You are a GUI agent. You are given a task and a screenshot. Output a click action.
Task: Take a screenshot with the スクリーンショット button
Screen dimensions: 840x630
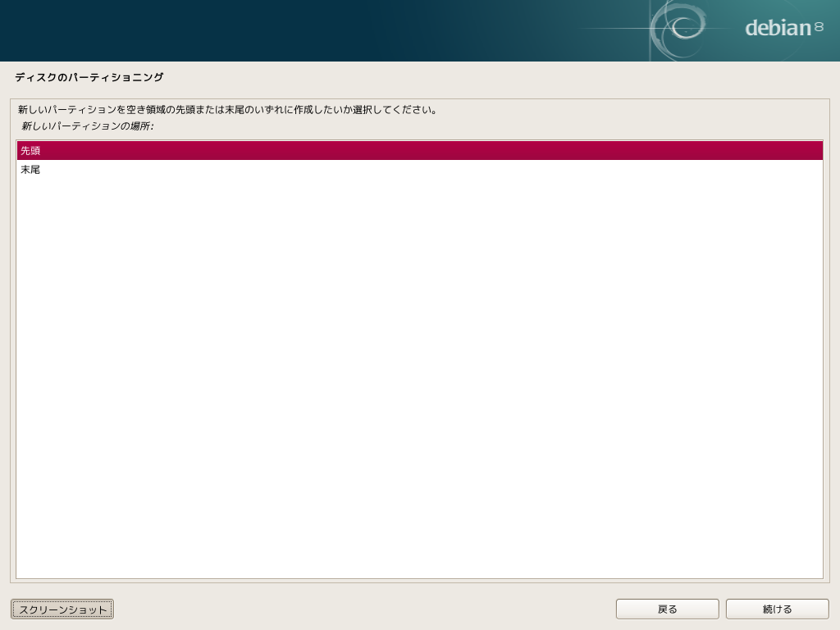(x=62, y=609)
